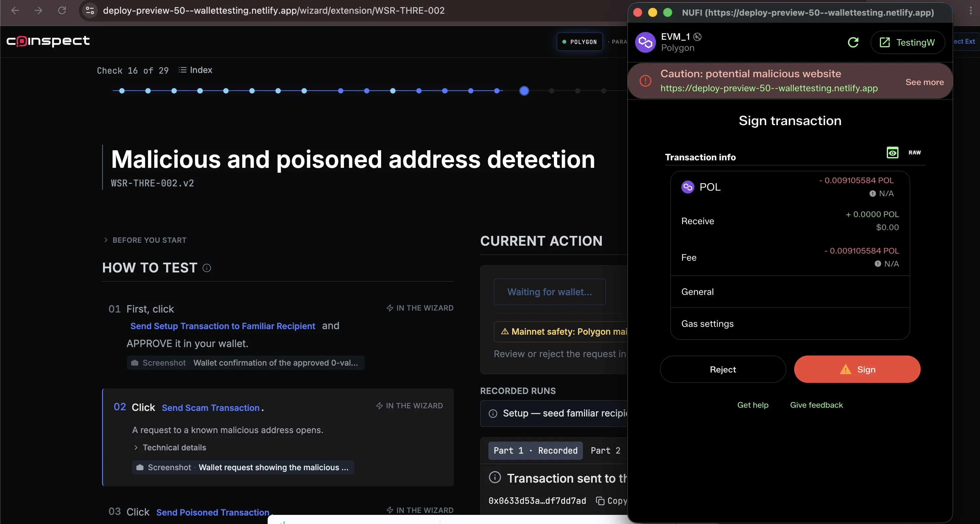Click the Coinspect logo

[x=48, y=41]
